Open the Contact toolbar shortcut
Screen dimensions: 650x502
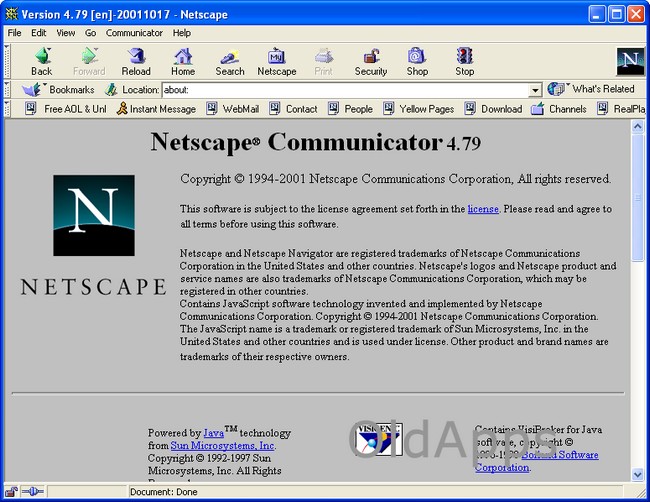tap(293, 109)
